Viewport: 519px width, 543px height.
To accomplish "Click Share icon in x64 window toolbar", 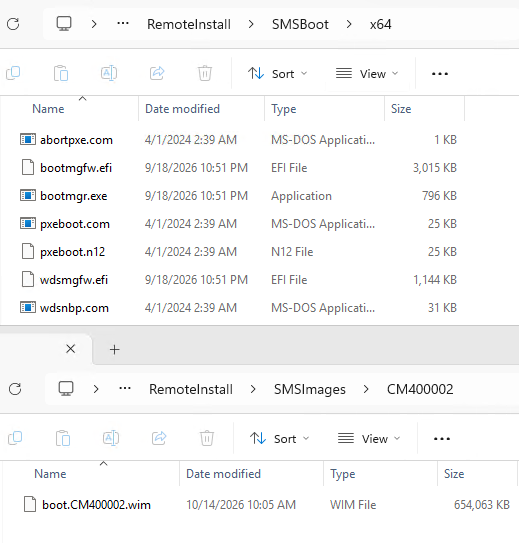I will click(157, 73).
